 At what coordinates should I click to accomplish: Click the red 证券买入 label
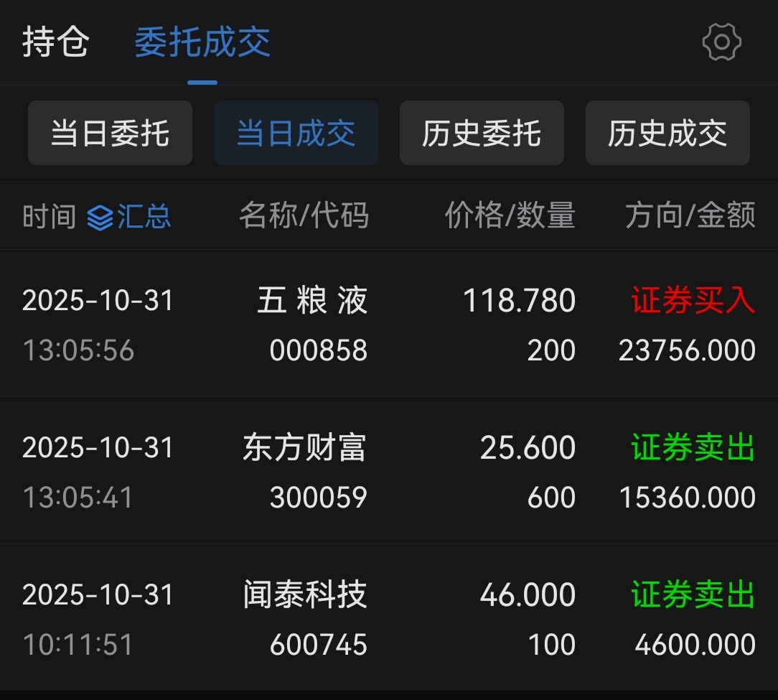point(693,300)
